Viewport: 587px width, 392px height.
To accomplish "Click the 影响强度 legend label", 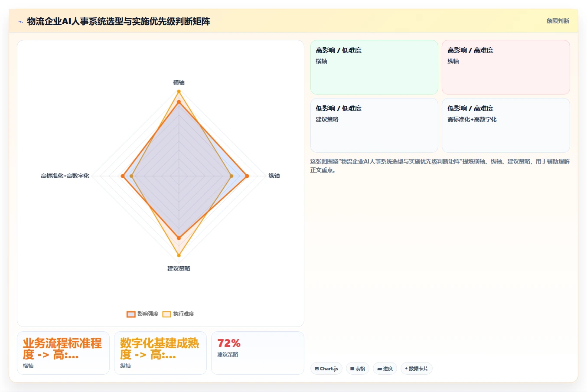I will coord(148,314).
